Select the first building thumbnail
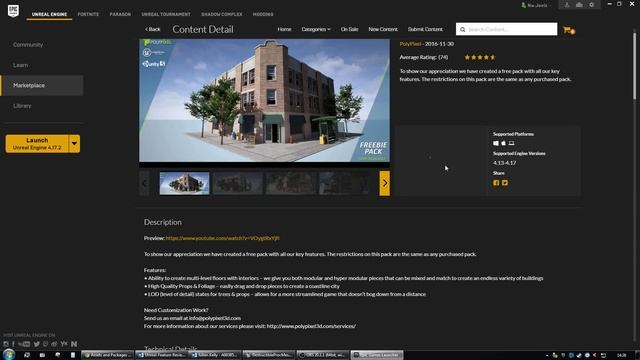 184,183
